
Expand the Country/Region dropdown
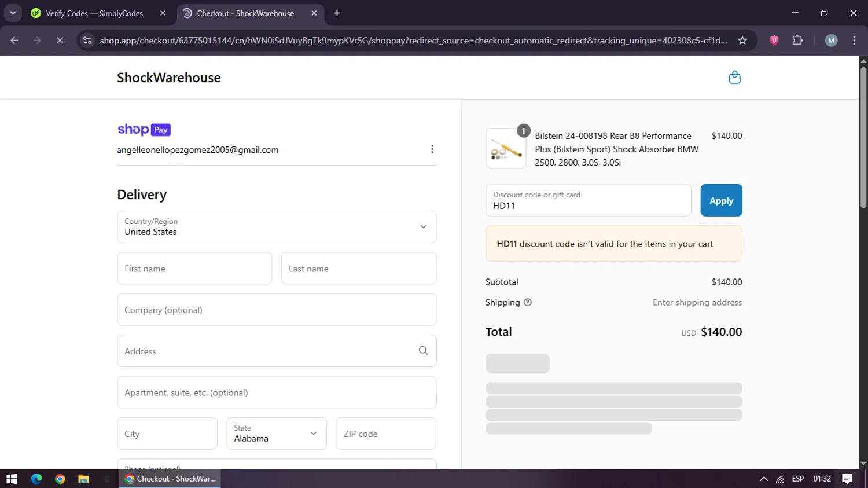pyautogui.click(x=277, y=227)
